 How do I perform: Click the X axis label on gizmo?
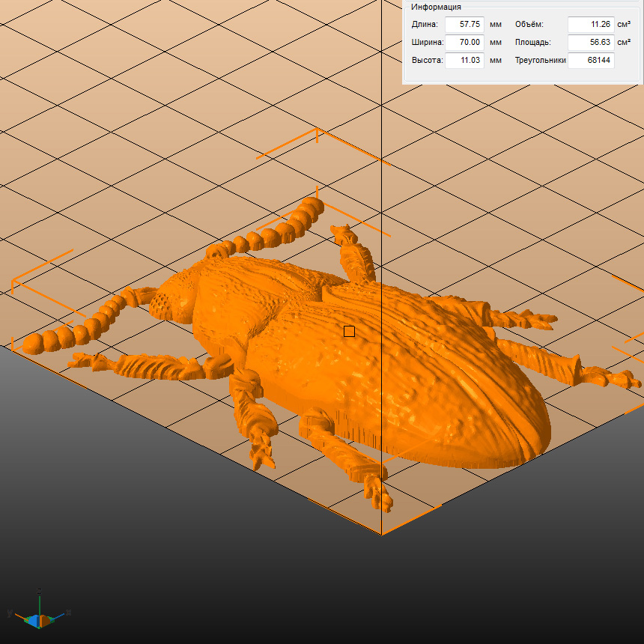[x=68, y=612]
